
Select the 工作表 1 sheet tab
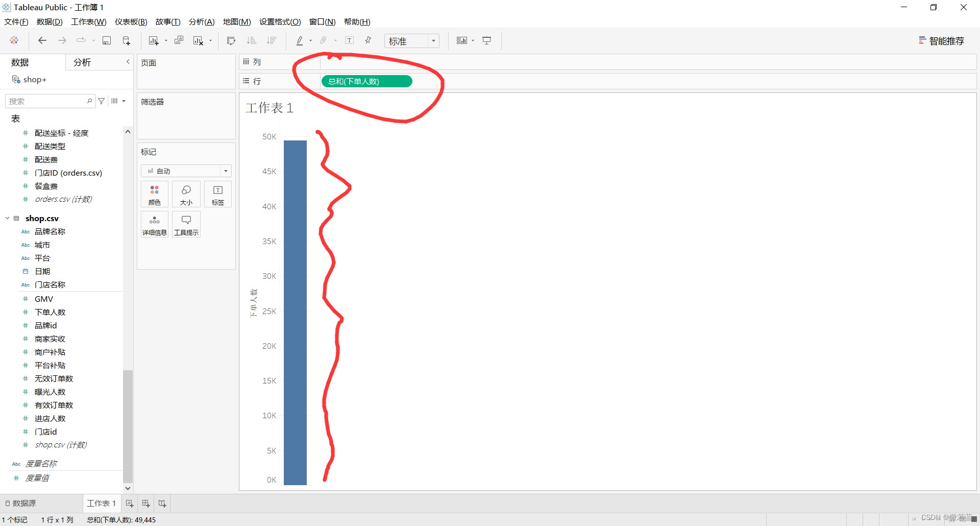click(x=102, y=504)
